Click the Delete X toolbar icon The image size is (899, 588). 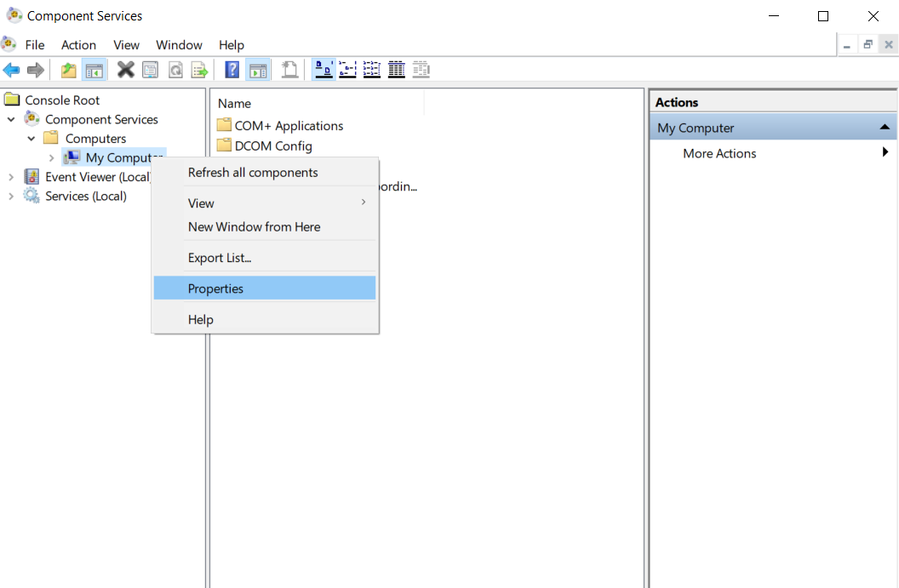tap(125, 70)
